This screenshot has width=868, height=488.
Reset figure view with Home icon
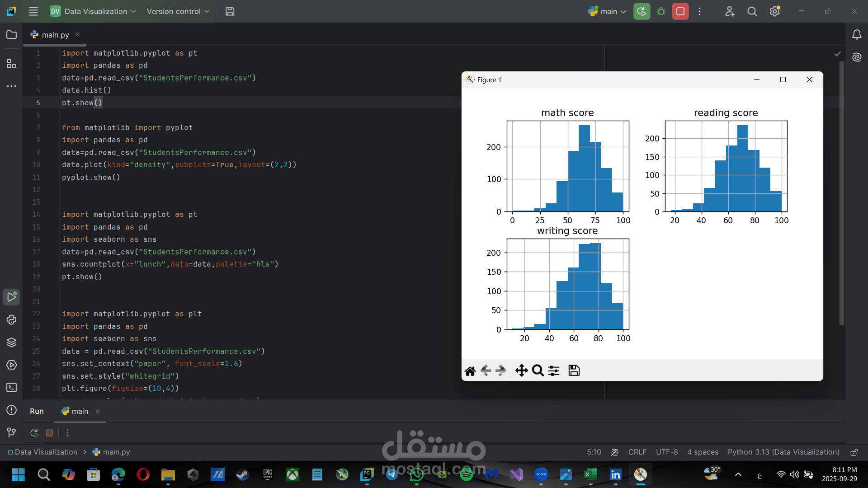pos(470,371)
